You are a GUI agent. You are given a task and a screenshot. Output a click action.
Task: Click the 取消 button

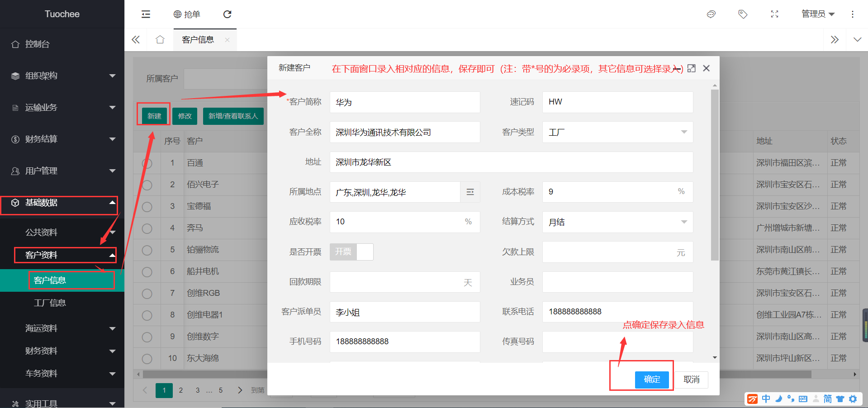pyautogui.click(x=691, y=380)
